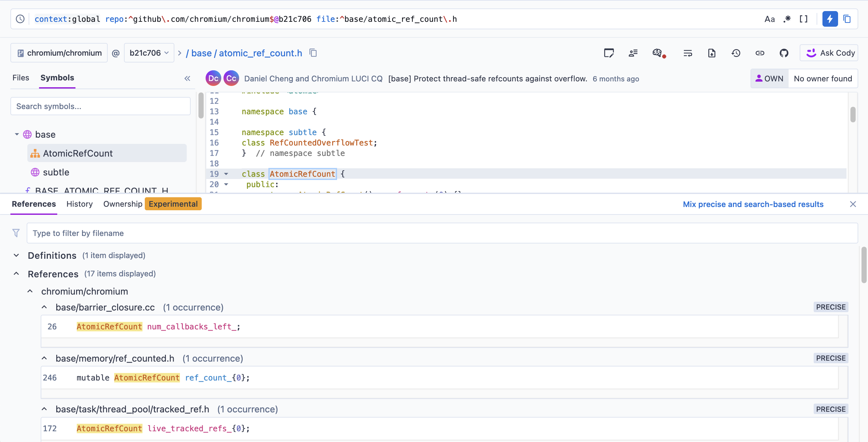This screenshot has height=442, width=868.
Task: Collapse the sidebar with double chevron
Action: [187, 78]
